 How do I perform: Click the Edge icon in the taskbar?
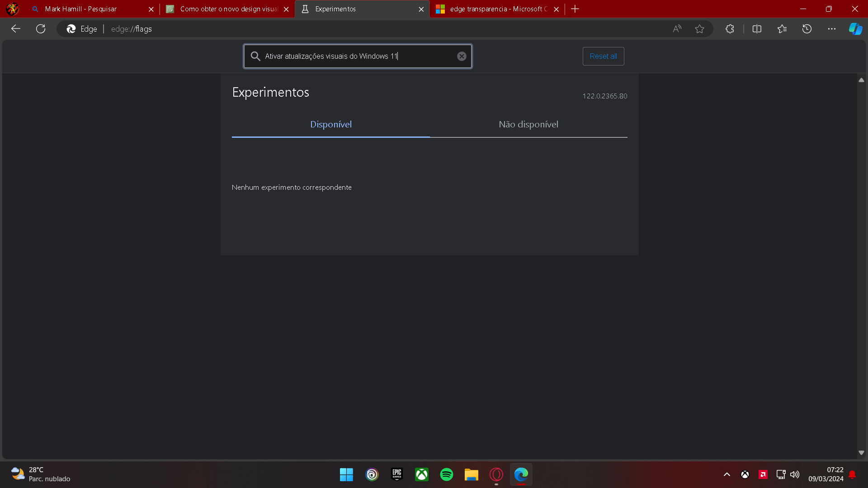point(521,474)
